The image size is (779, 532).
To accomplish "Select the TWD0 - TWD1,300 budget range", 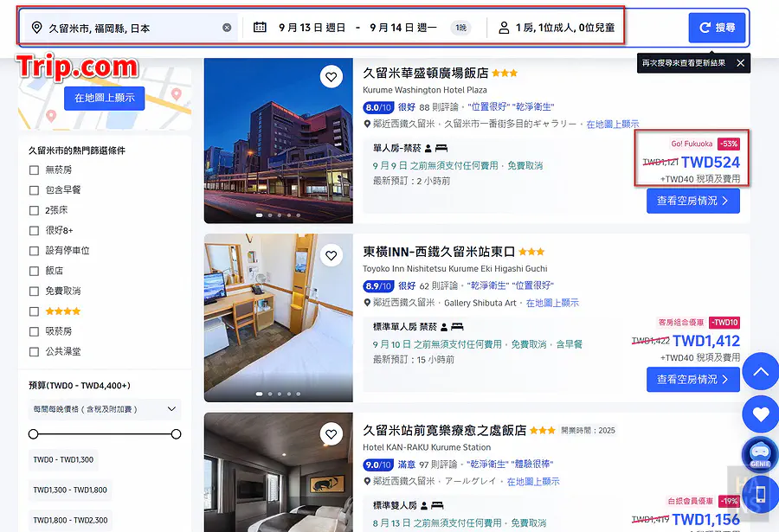I will pyautogui.click(x=63, y=460).
